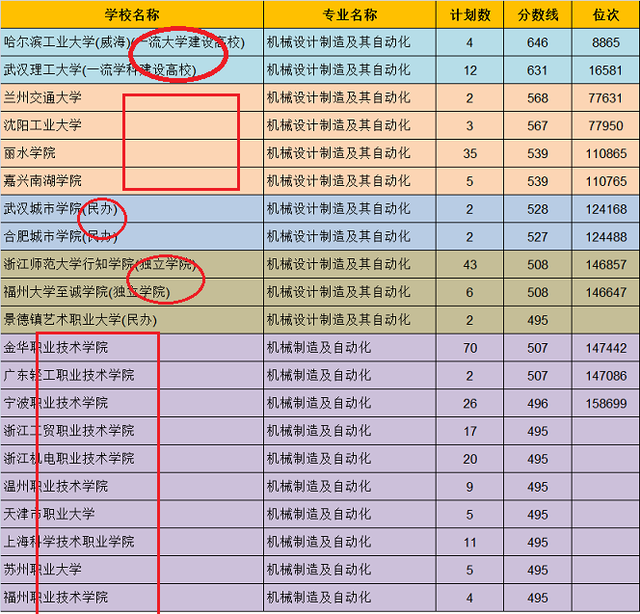Screen dimensions: 640x614
Task: Select the 合肥城市学院(民办) cell
Action: [132, 237]
